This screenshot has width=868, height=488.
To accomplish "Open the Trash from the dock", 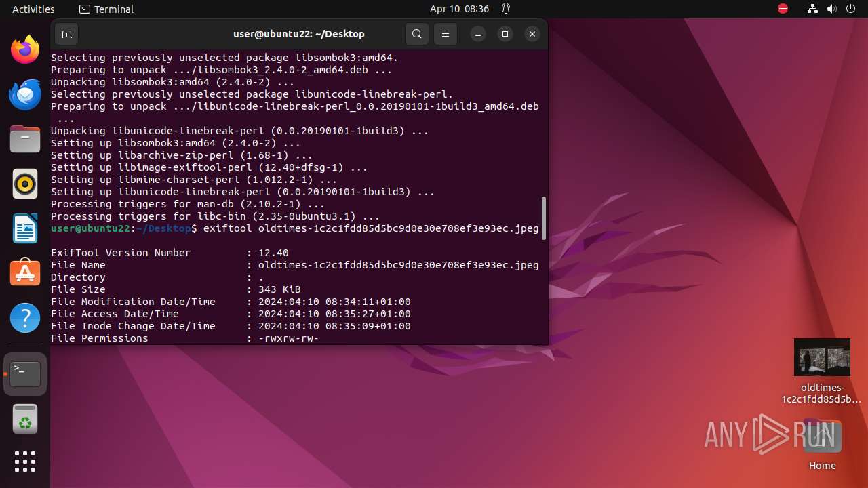I will (25, 419).
